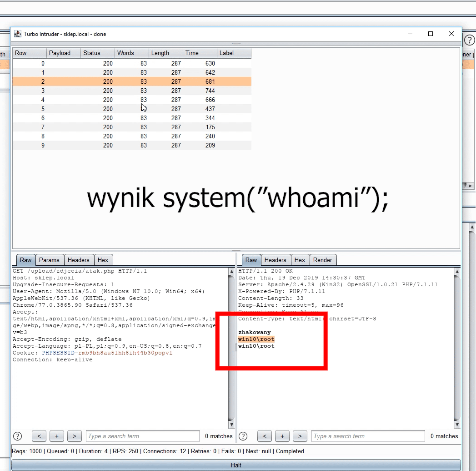Select result row 7 with time 175
Image resolution: width=476 pixels, height=471 pixels.
pos(132,127)
